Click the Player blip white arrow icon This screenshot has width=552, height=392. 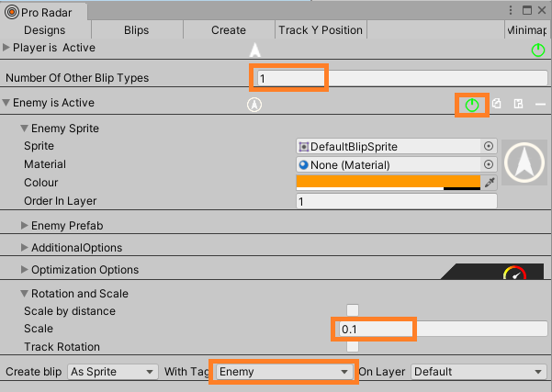point(255,50)
